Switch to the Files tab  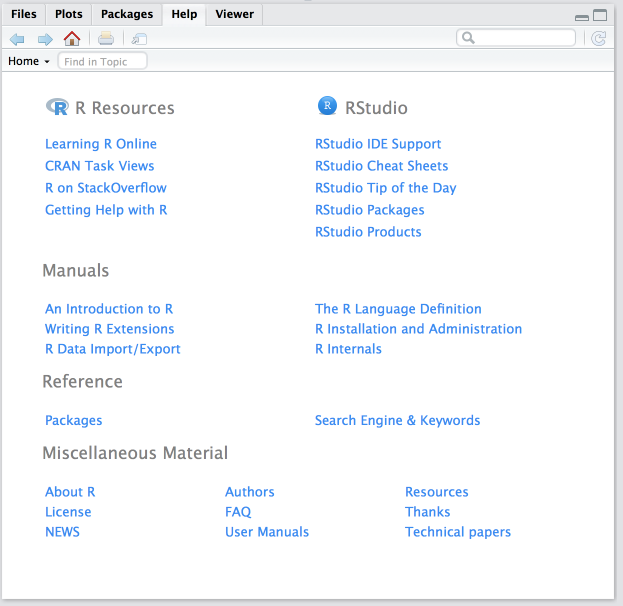pos(23,14)
